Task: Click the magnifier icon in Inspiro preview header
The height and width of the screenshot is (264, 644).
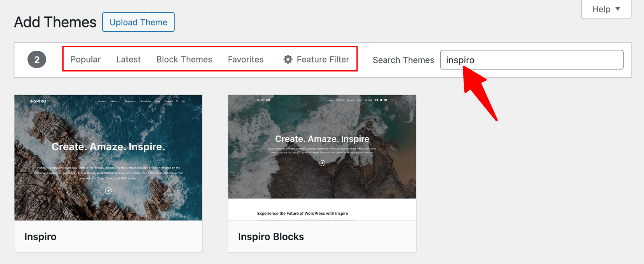Action: coord(177,102)
